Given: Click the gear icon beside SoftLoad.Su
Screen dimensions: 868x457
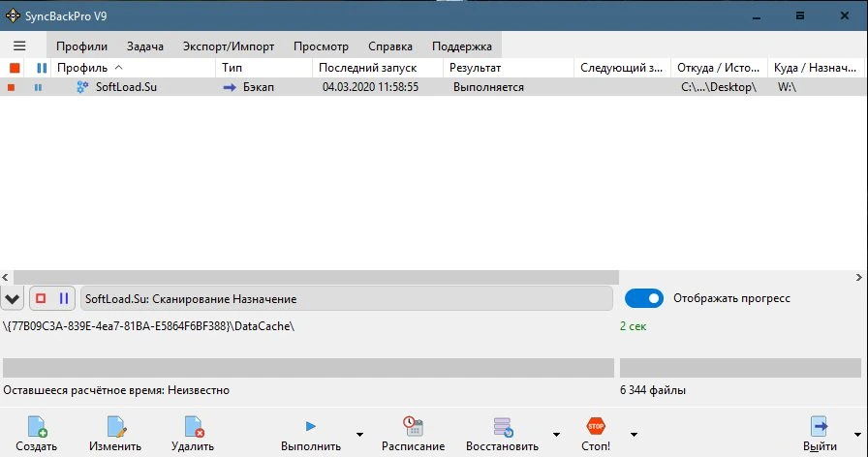Looking at the screenshot, I should pos(82,87).
